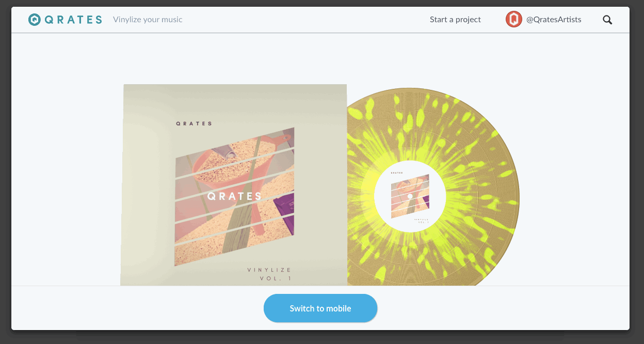The image size is (644, 344).
Task: Click the miniature artwork on record label
Action: click(x=410, y=196)
